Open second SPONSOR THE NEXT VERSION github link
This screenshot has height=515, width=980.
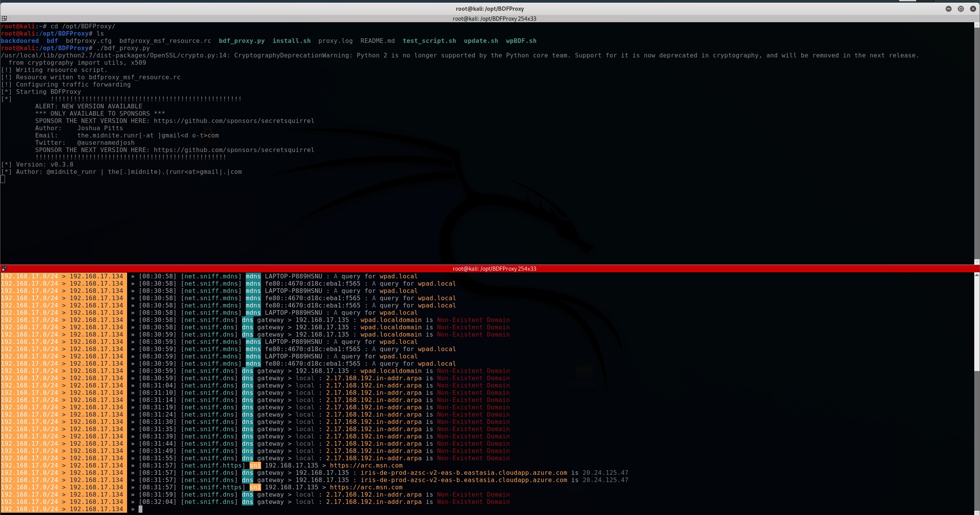pos(234,150)
